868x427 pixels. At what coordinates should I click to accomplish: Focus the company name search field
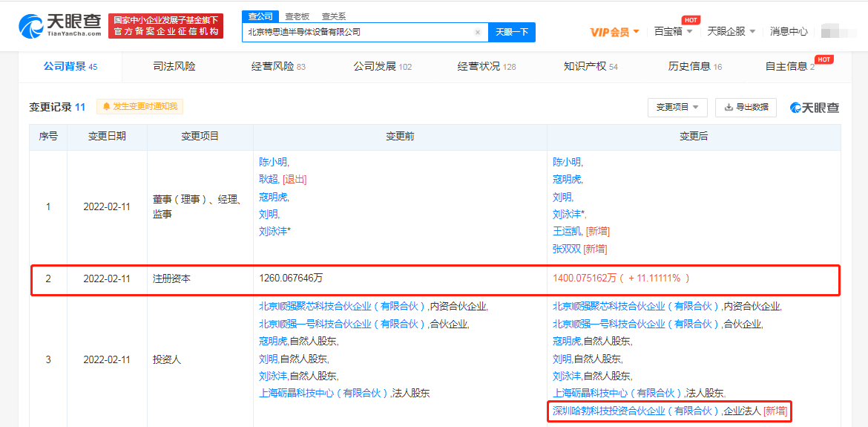pyautogui.click(x=365, y=32)
